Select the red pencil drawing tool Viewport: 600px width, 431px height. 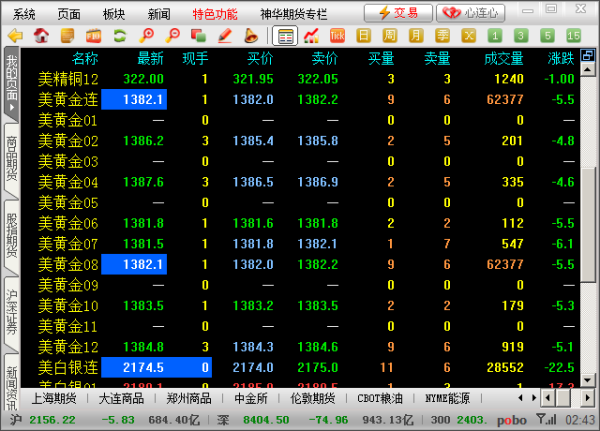pyautogui.click(x=225, y=36)
